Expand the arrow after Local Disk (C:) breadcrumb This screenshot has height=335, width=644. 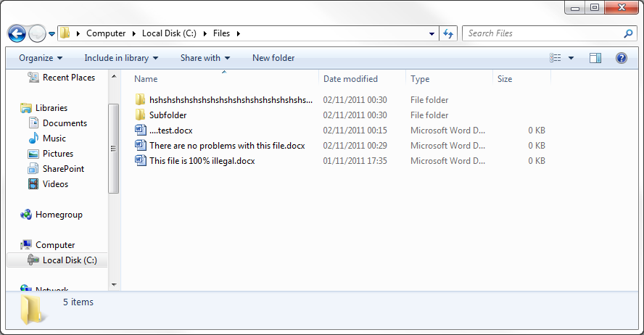pyautogui.click(x=205, y=33)
